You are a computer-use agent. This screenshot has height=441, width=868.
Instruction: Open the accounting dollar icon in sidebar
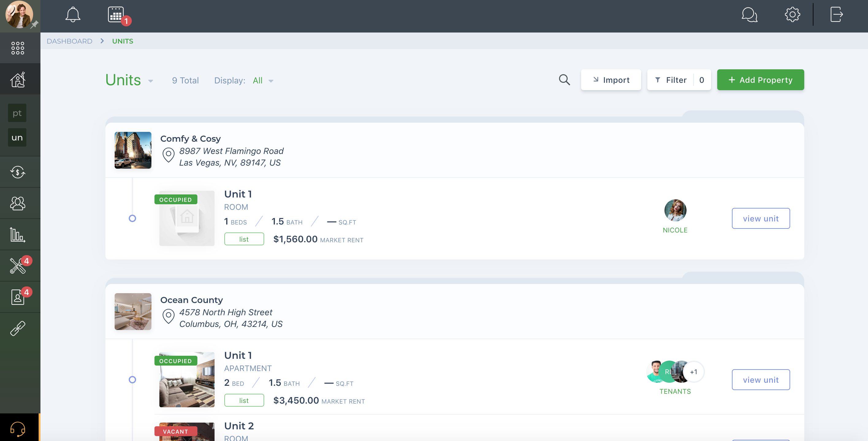(x=17, y=172)
